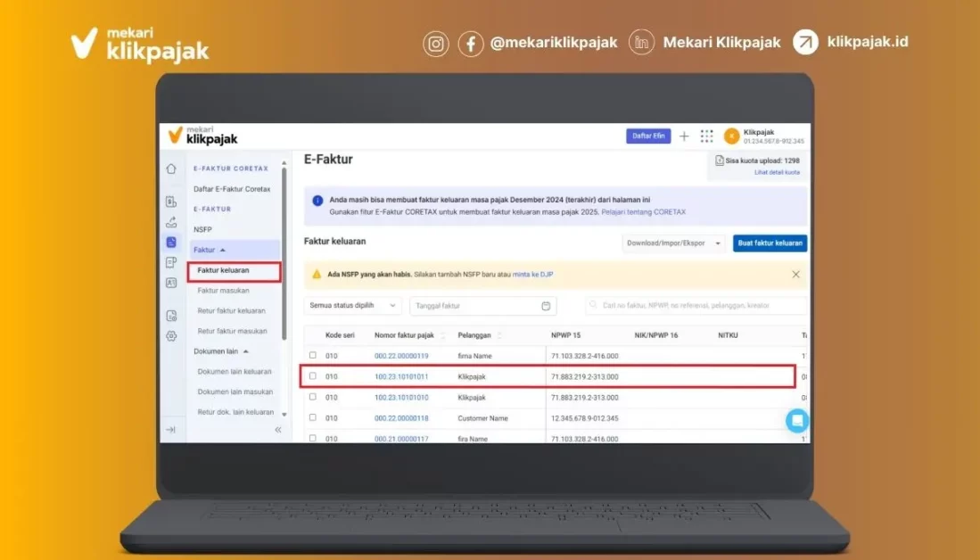Open the Home icon in the left rail
Image resolution: width=980 pixels, height=560 pixels.
(x=171, y=169)
